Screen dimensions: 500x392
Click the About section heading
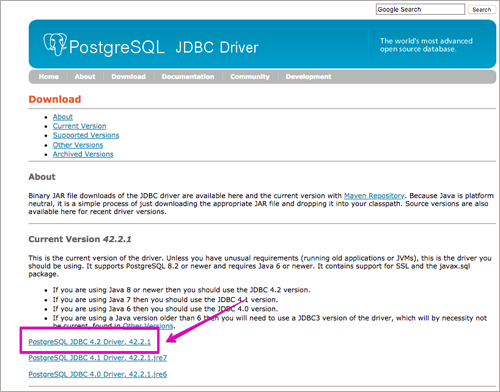coord(42,177)
